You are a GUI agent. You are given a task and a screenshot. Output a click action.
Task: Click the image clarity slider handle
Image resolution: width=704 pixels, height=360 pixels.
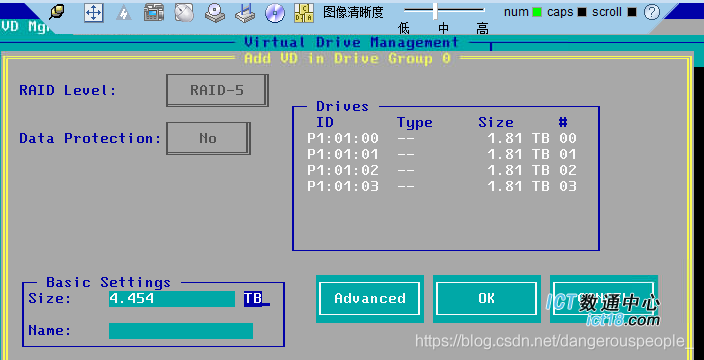pos(435,11)
